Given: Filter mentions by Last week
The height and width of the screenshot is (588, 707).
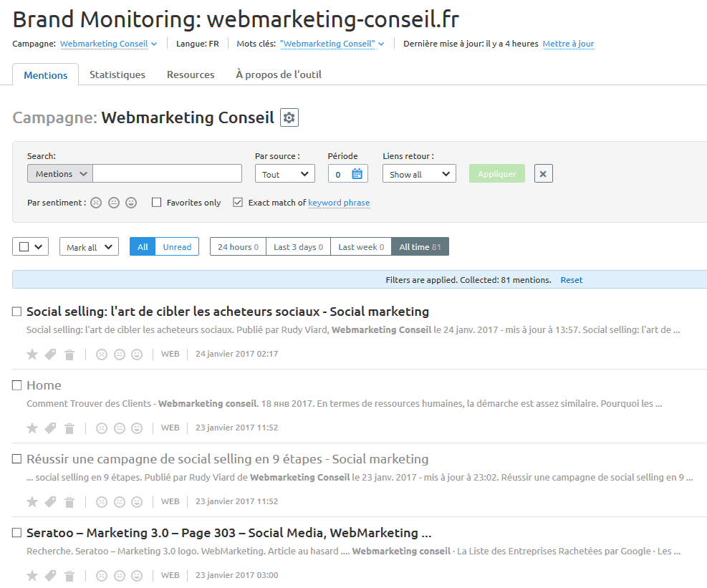Looking at the screenshot, I should [x=361, y=246].
